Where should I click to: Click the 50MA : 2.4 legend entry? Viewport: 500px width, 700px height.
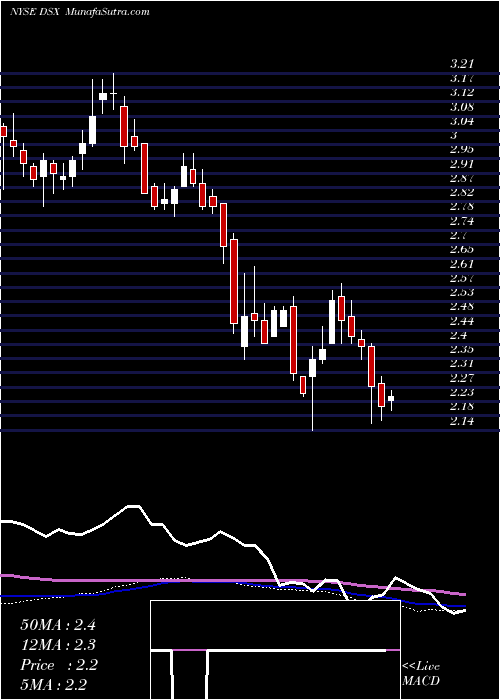point(58,624)
